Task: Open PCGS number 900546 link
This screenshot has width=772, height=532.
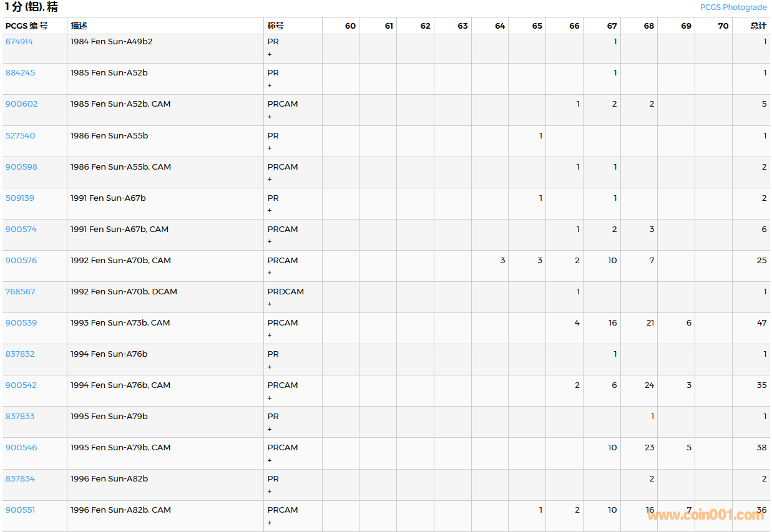Action: [21, 447]
